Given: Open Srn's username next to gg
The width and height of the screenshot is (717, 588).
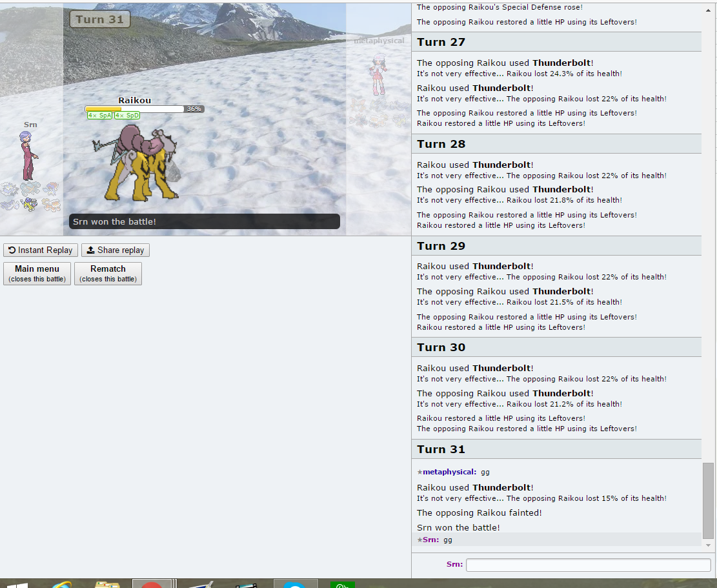Looking at the screenshot, I should tap(430, 540).
